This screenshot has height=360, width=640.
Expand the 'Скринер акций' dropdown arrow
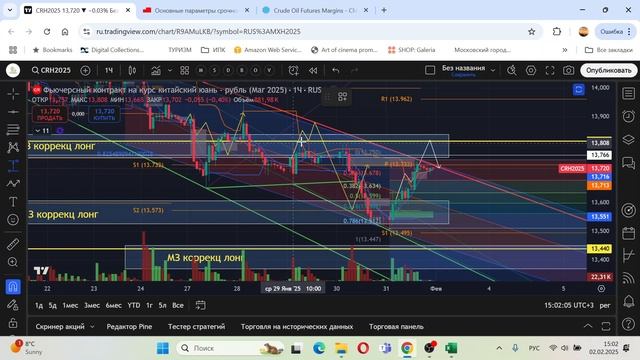[x=92, y=327]
